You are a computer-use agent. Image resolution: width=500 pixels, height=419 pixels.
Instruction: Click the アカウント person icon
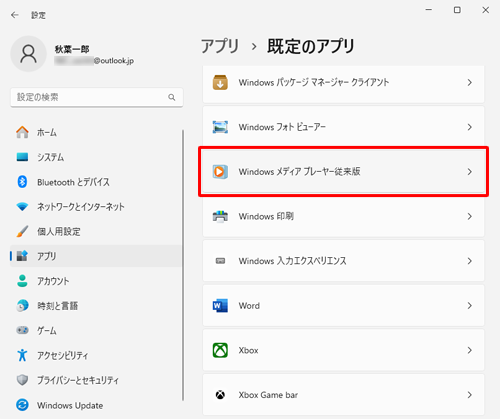click(22, 281)
